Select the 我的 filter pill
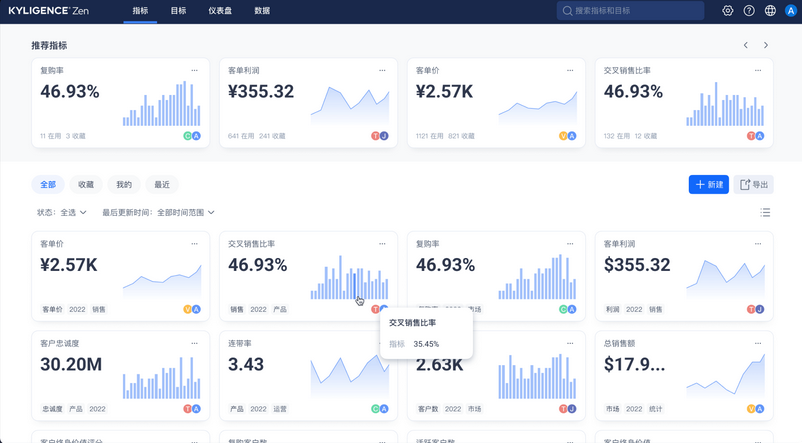 124,185
